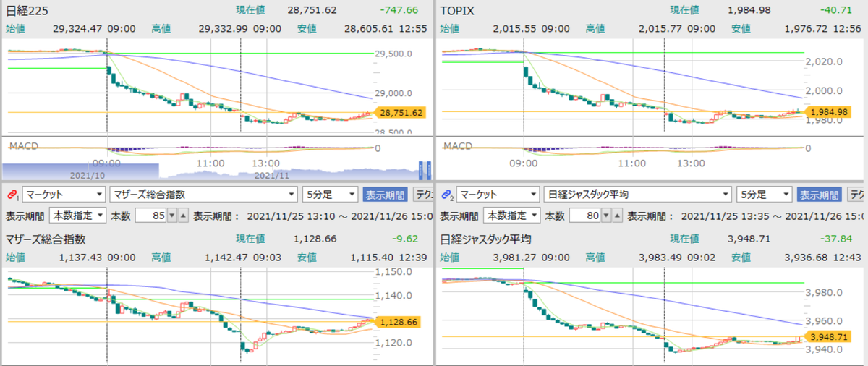Decrease the 本数 value 80 with down arrow
This screenshot has width=868, height=366.
(606, 216)
